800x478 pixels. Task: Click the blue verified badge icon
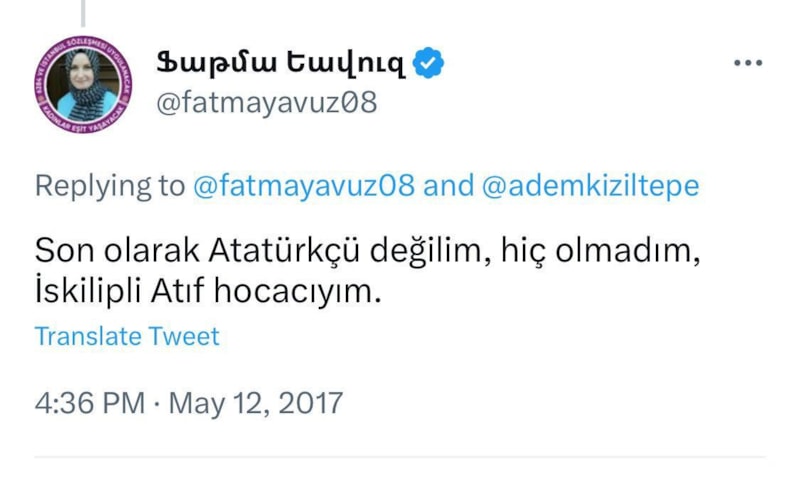428,63
